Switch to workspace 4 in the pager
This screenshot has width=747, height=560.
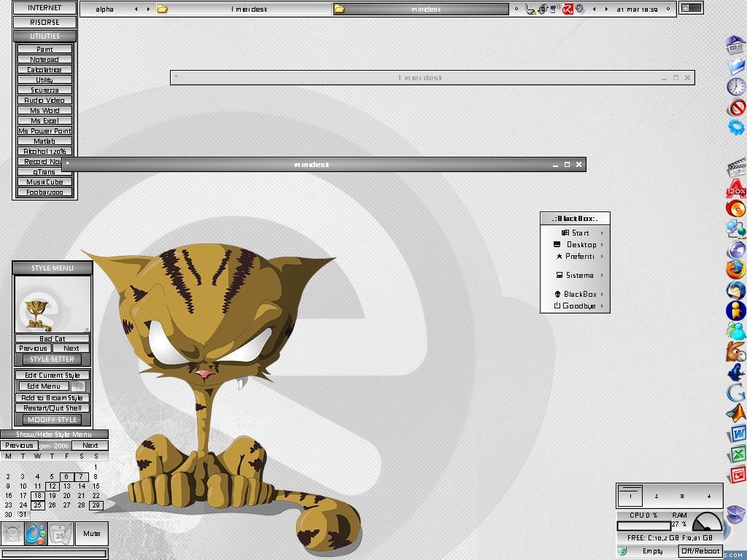click(x=709, y=496)
